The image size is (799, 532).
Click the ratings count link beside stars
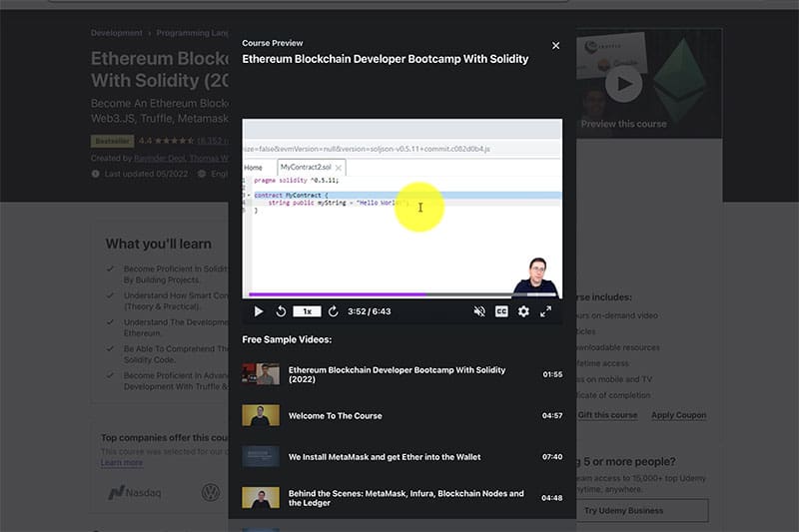213,141
